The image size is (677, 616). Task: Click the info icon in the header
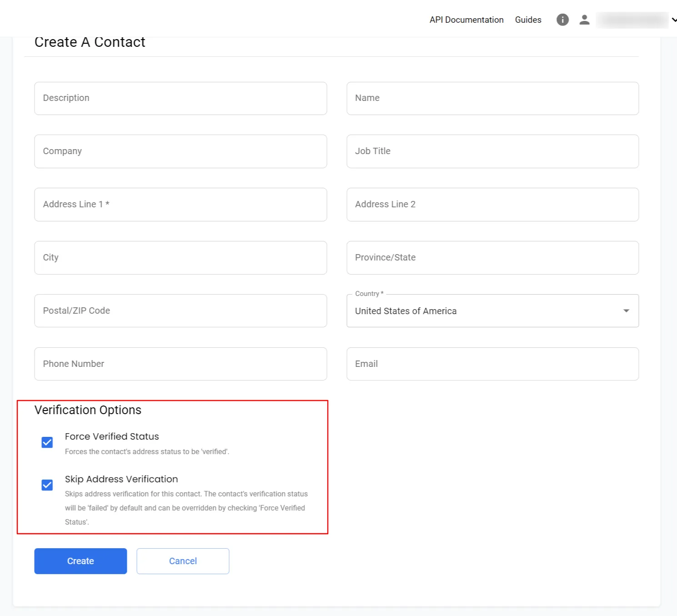click(x=562, y=20)
